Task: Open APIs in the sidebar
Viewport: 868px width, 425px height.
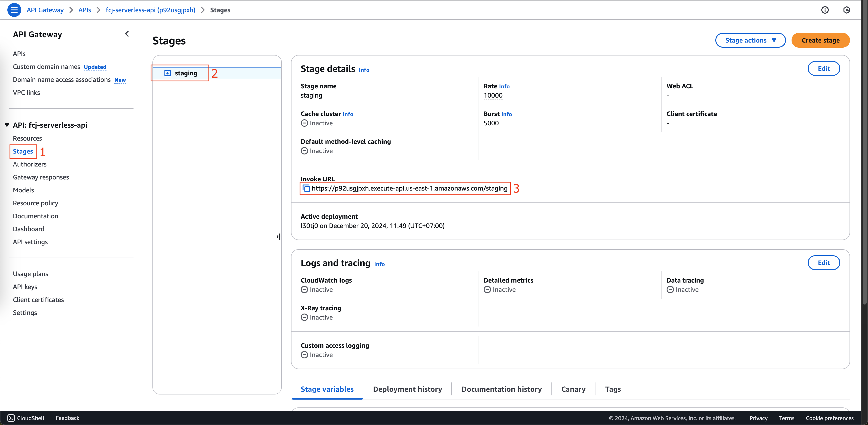Action: coord(19,54)
